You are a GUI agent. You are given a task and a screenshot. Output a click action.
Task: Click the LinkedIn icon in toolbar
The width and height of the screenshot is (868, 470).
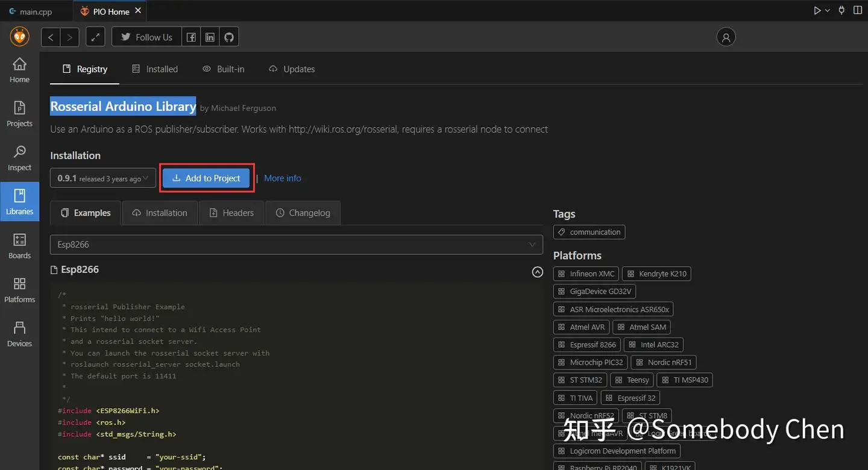[x=210, y=37]
